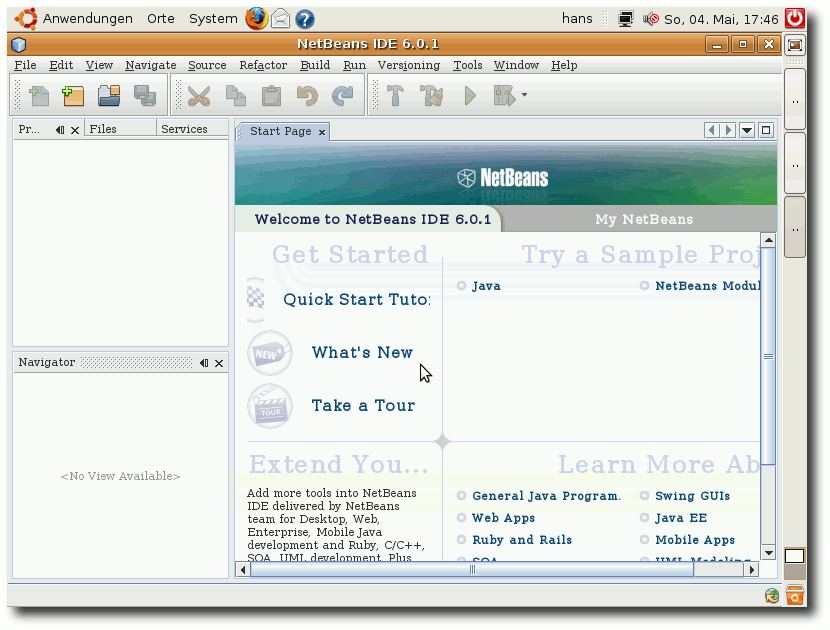Open the Window menu
830x630 pixels.
point(516,65)
